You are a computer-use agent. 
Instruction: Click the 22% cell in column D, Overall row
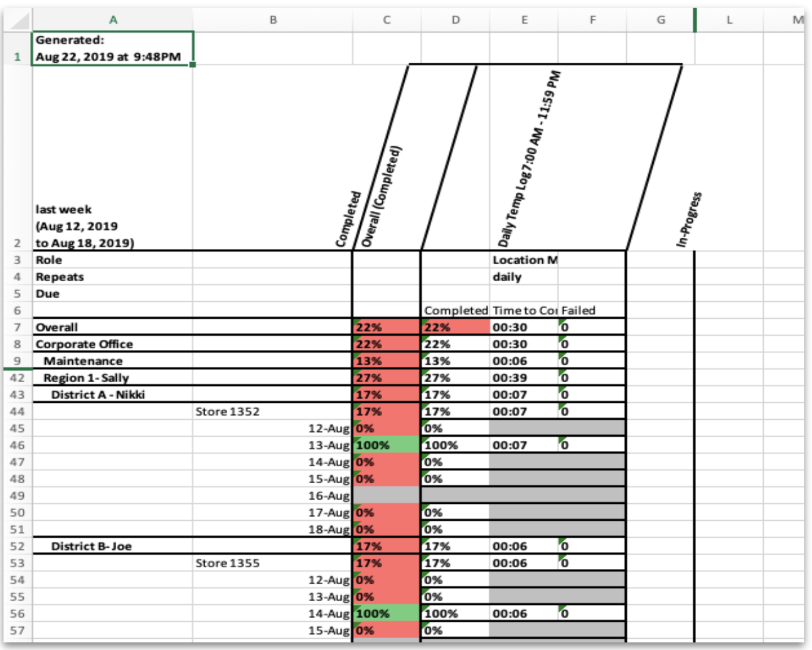click(x=456, y=327)
